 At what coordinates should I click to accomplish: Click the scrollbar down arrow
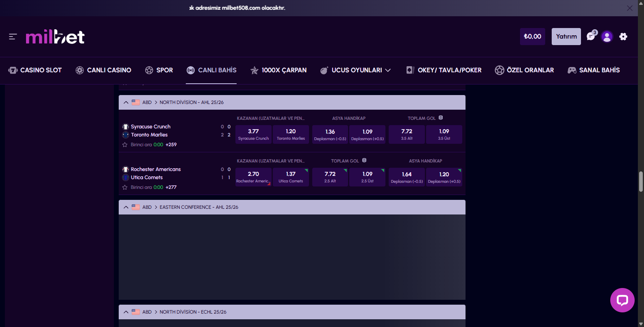click(x=641, y=324)
